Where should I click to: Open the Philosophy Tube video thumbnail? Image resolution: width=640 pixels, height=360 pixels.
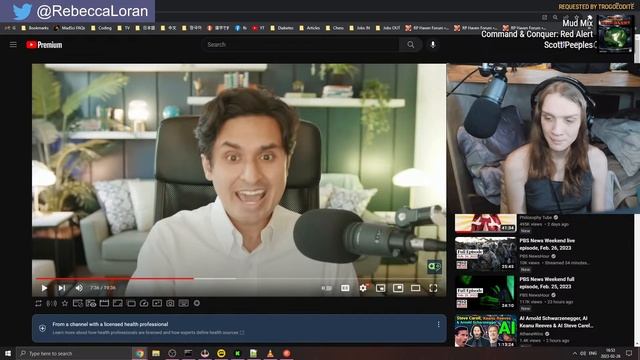pyautogui.click(x=485, y=223)
